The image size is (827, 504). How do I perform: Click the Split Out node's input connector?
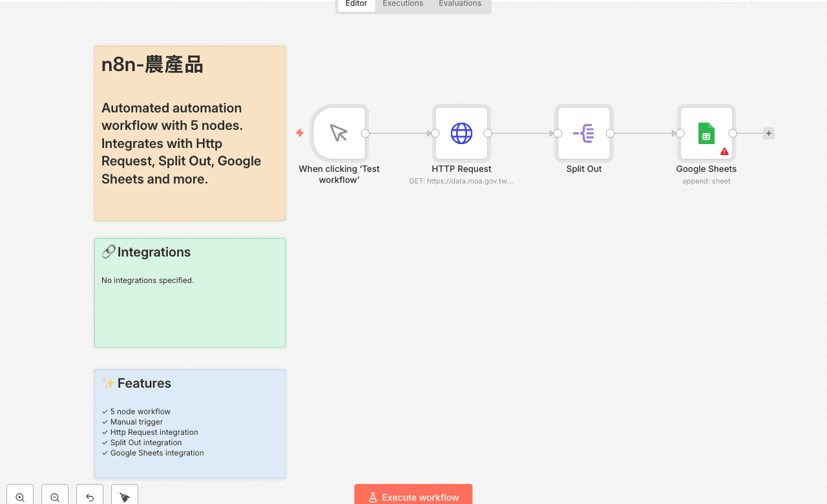tap(558, 134)
